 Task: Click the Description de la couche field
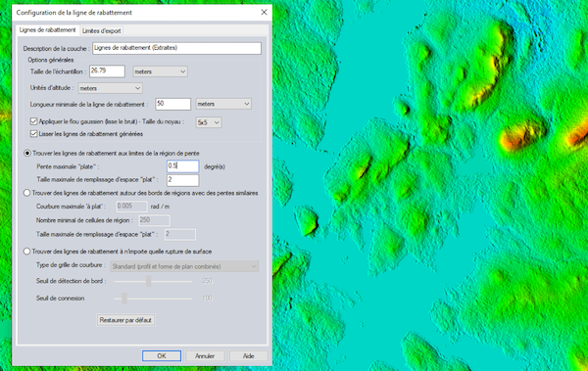pyautogui.click(x=176, y=48)
